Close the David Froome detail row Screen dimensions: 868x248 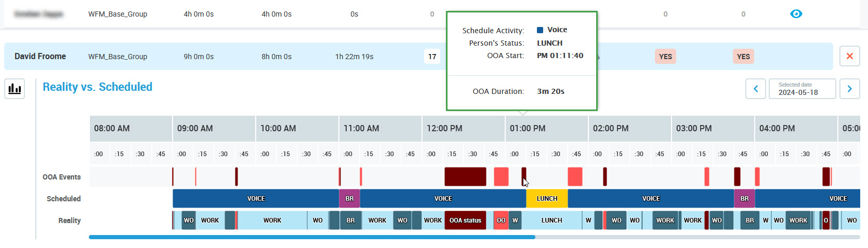(849, 56)
